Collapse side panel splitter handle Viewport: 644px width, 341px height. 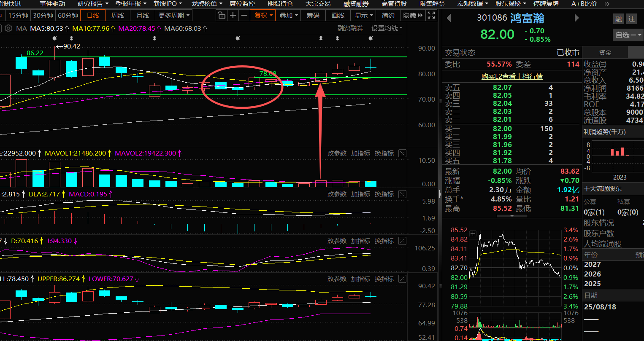[x=440, y=195]
